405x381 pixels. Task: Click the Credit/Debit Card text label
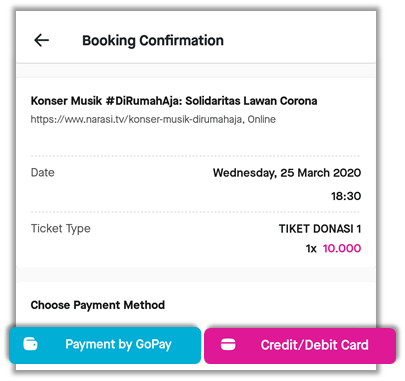[315, 345]
